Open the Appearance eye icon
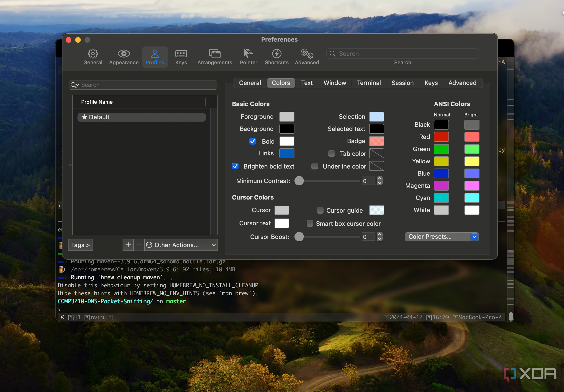The image size is (564, 392). (x=124, y=54)
